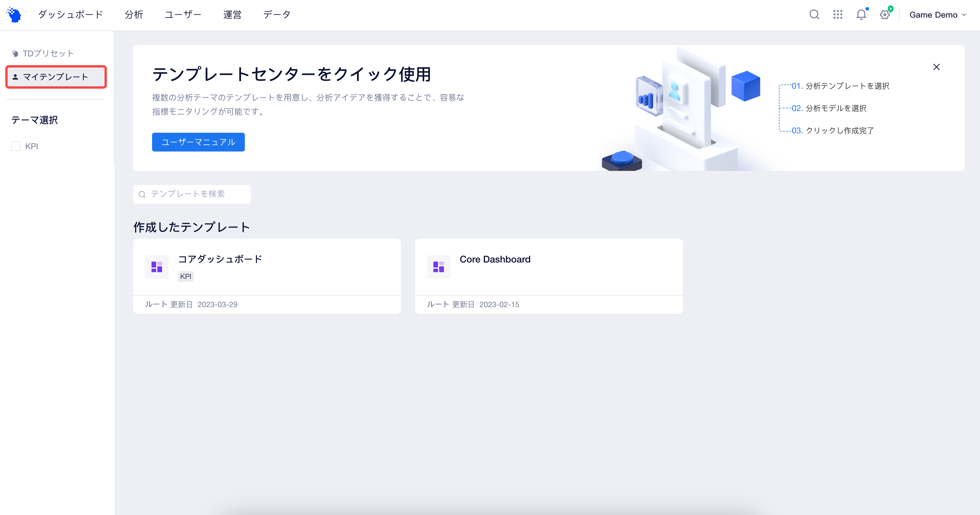Open the ダッシュボード menu
980x515 pixels.
coord(71,14)
